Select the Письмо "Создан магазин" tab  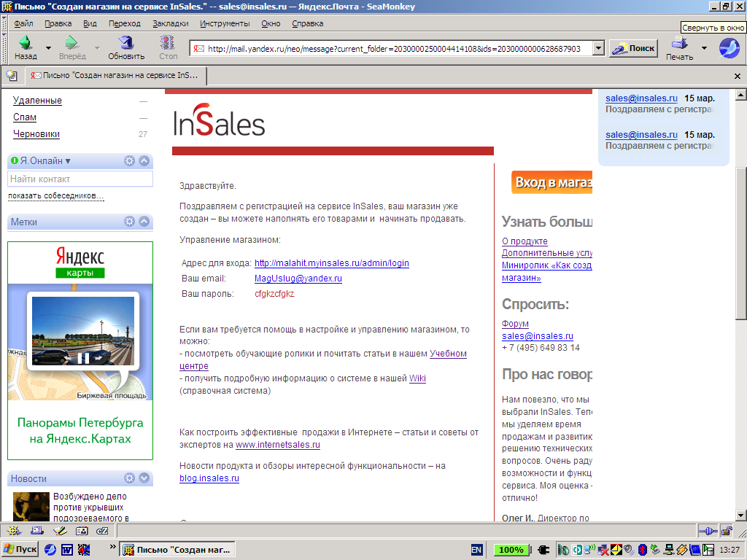coord(115,75)
